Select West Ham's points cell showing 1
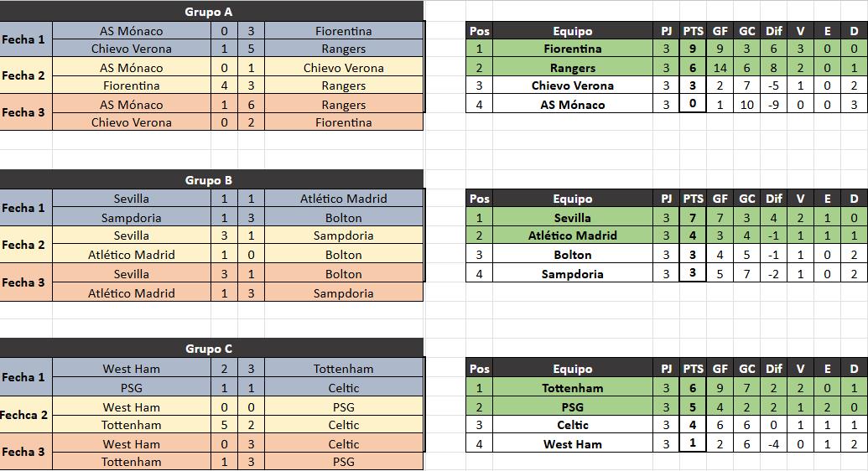Image resolution: width=868 pixels, height=471 pixels. pos(693,444)
